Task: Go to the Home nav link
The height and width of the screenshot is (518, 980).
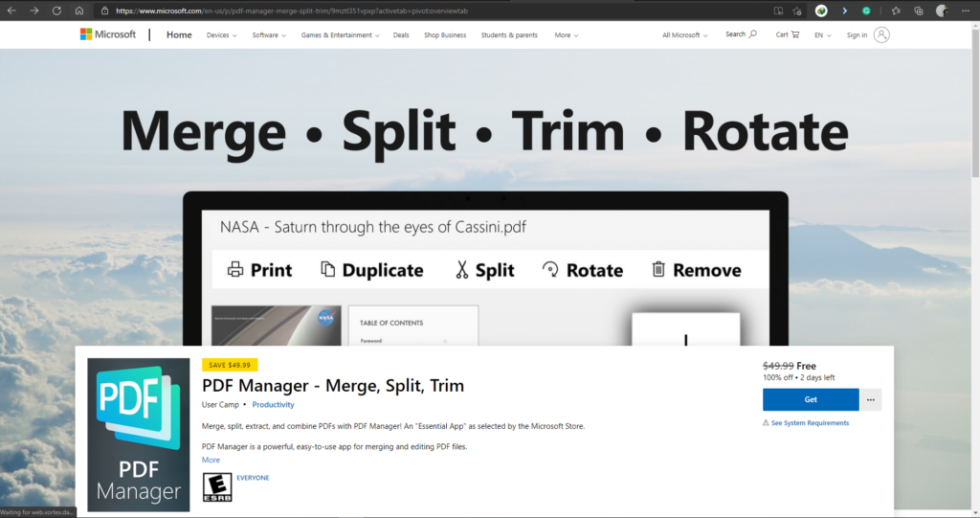Action: pos(179,35)
